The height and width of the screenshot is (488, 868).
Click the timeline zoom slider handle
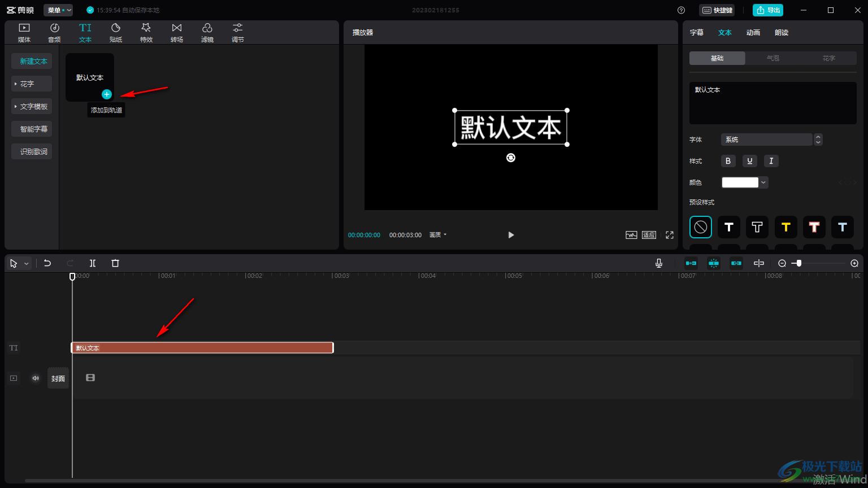[x=798, y=263]
